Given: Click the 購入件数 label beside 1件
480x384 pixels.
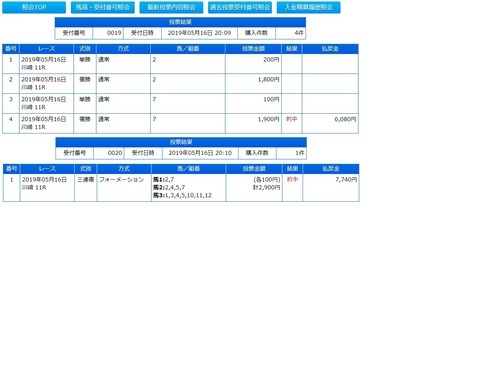Looking at the screenshot, I should click(x=257, y=153).
